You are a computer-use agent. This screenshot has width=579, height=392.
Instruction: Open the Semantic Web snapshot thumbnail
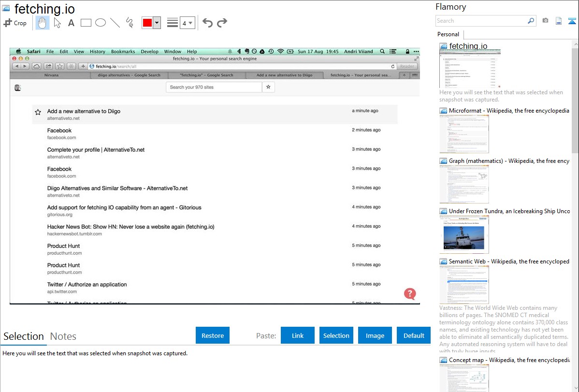(464, 285)
